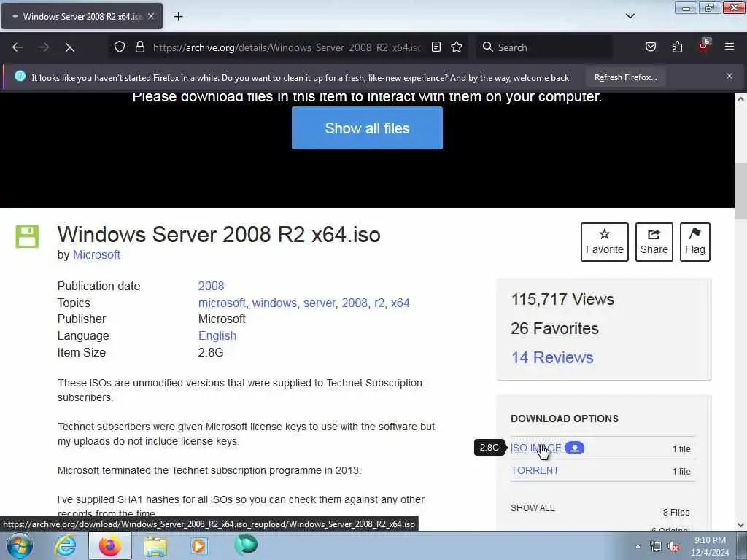Open the microsoft topic link
This screenshot has width=747, height=560.
pos(222,303)
